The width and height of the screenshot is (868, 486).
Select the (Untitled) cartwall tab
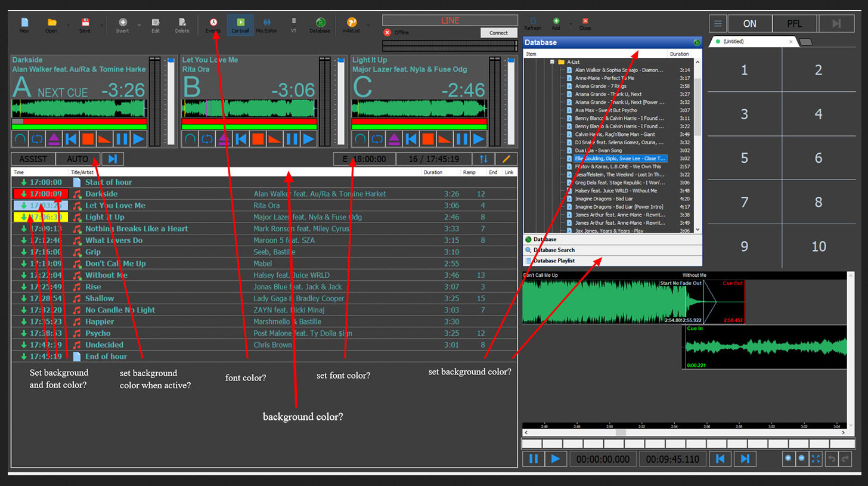click(x=753, y=42)
